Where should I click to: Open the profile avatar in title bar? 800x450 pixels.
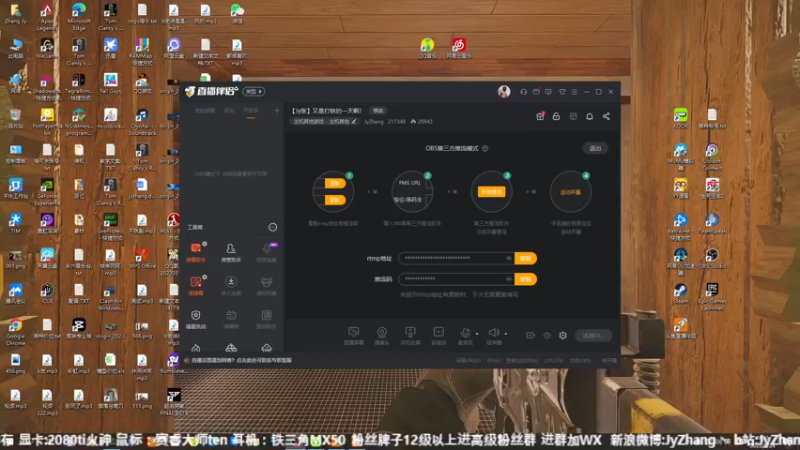[504, 91]
